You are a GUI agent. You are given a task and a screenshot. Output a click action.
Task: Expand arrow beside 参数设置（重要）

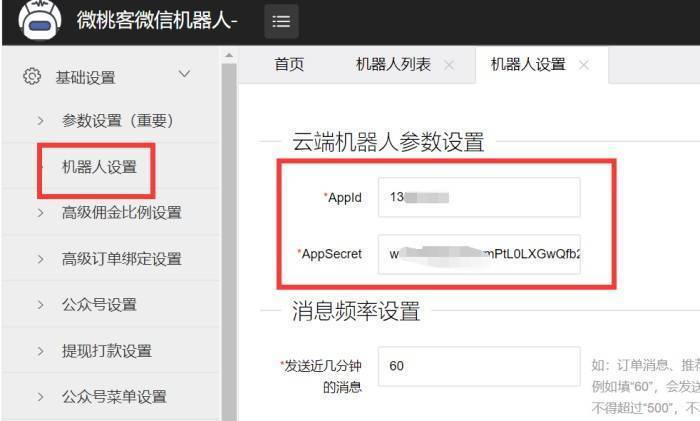pyautogui.click(x=41, y=121)
